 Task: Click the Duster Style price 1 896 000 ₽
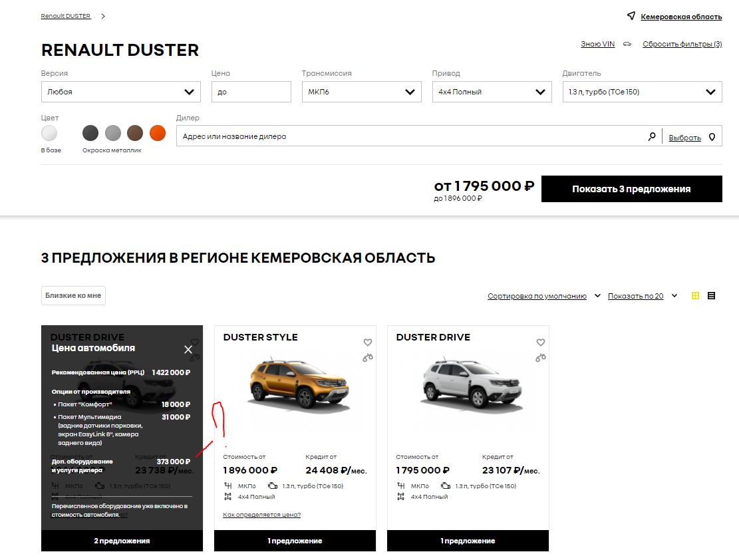coord(250,470)
